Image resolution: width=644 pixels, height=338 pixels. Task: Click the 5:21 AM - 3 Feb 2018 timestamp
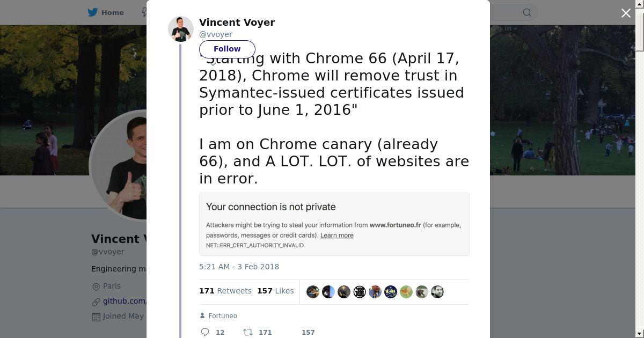click(239, 267)
